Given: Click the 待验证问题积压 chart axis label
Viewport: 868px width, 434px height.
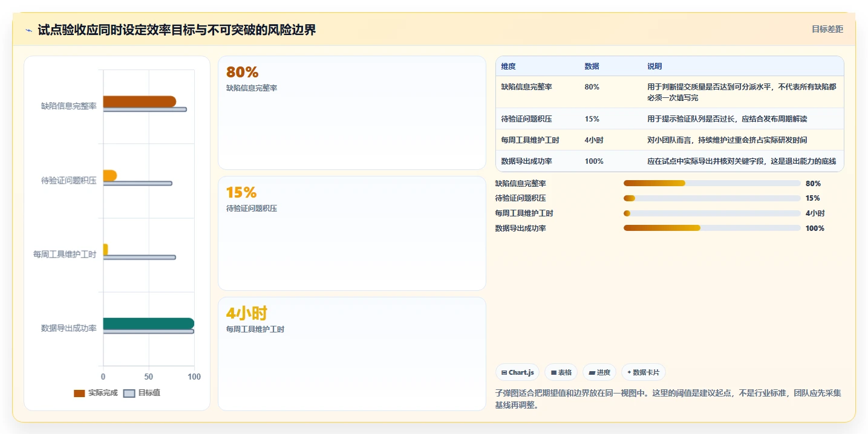Looking at the screenshot, I should tap(68, 180).
